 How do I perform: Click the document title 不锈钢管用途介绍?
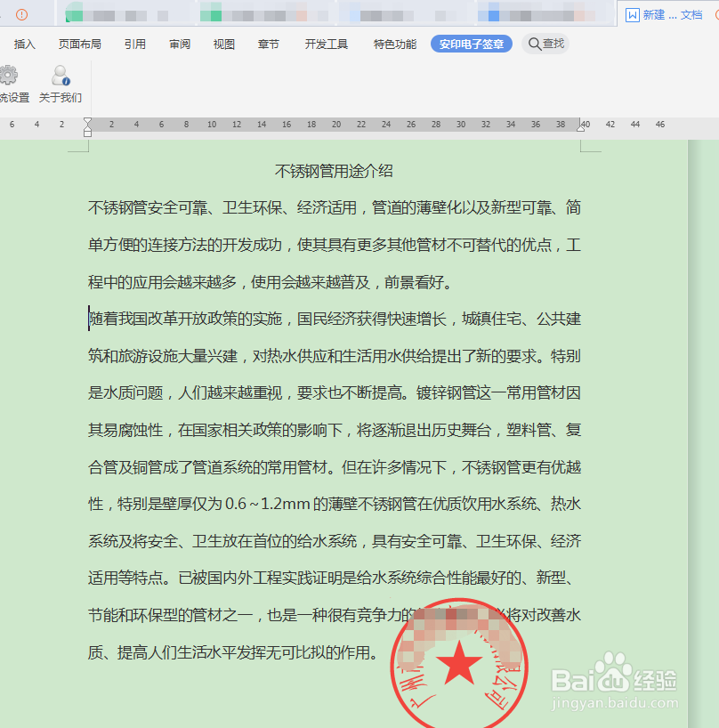pos(334,172)
